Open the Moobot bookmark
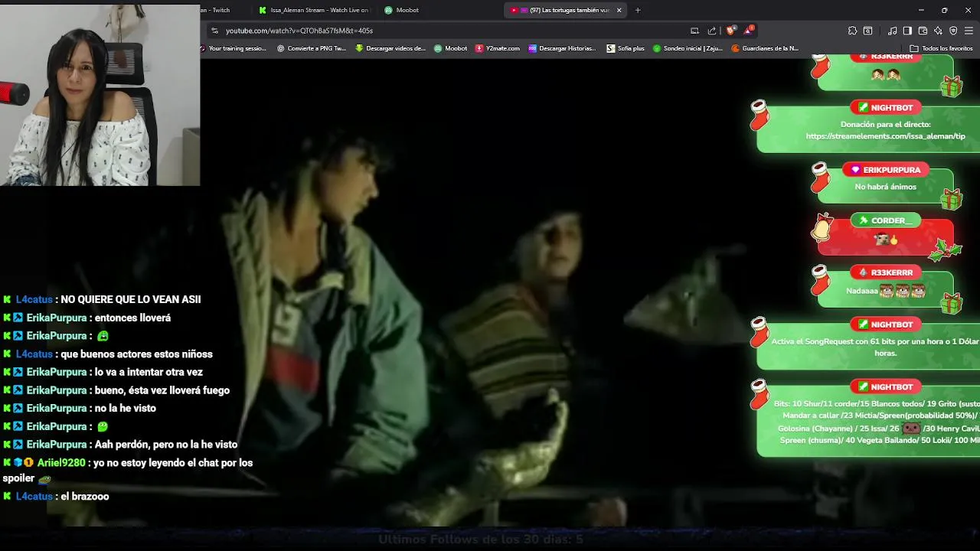This screenshot has height=551, width=980. [451, 48]
